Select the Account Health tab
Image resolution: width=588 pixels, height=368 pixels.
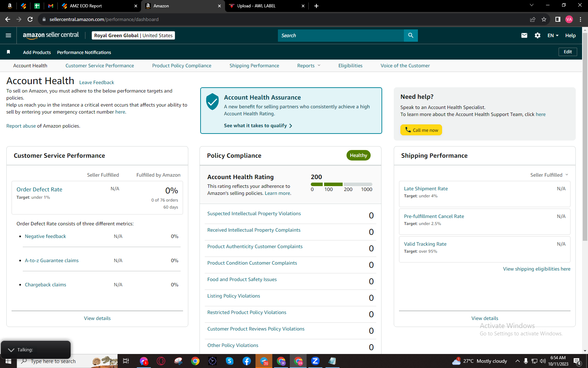point(30,66)
